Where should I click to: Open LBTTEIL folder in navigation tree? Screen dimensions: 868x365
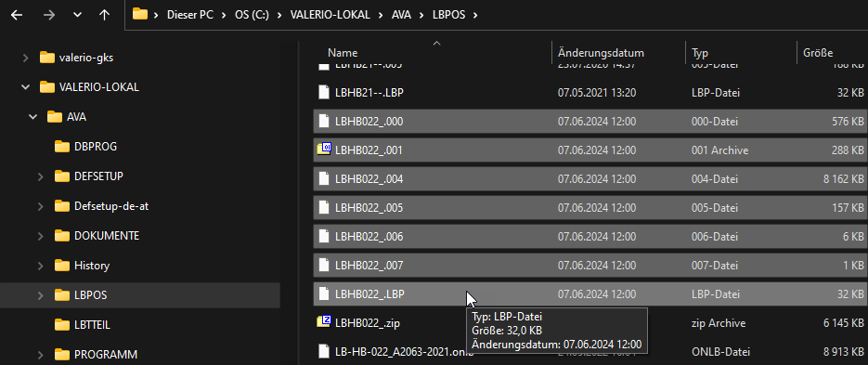tap(92, 324)
